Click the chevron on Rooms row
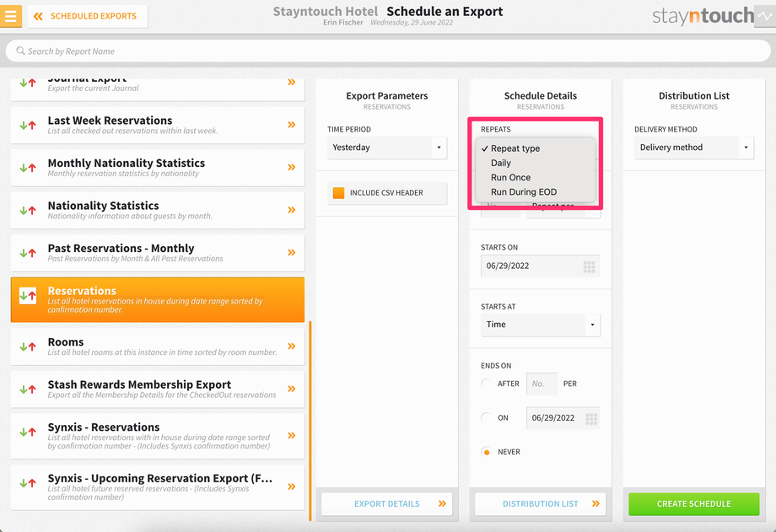The width and height of the screenshot is (776, 532). pyautogui.click(x=292, y=346)
